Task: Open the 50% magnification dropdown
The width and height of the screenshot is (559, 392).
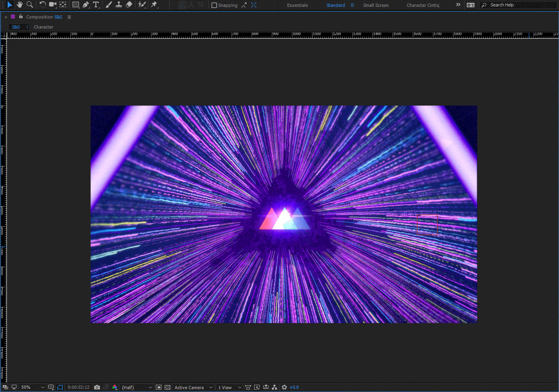Action: point(33,387)
